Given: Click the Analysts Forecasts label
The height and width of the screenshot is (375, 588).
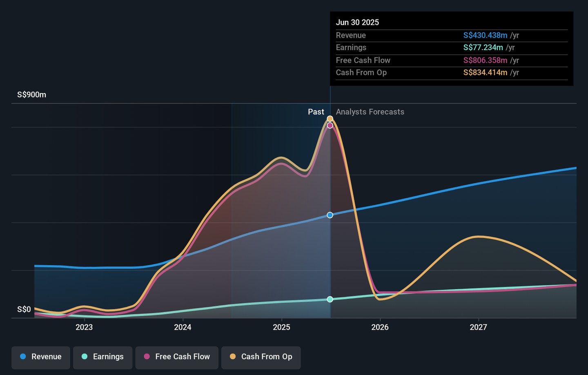Looking at the screenshot, I should point(370,112).
